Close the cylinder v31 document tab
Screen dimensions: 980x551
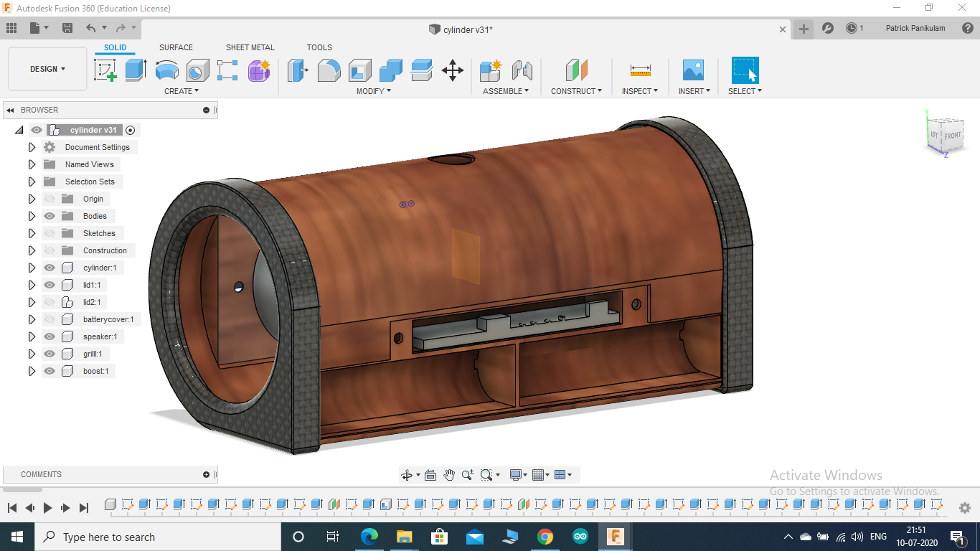tap(783, 29)
